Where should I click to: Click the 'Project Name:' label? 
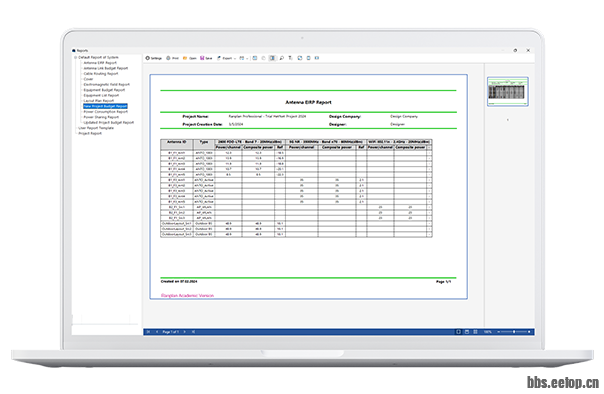click(196, 116)
